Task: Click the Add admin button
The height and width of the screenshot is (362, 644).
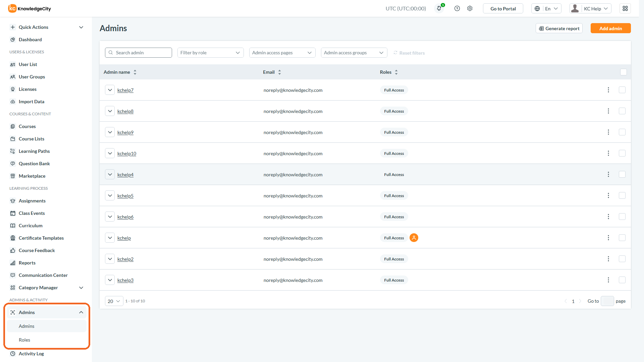Action: point(610,28)
